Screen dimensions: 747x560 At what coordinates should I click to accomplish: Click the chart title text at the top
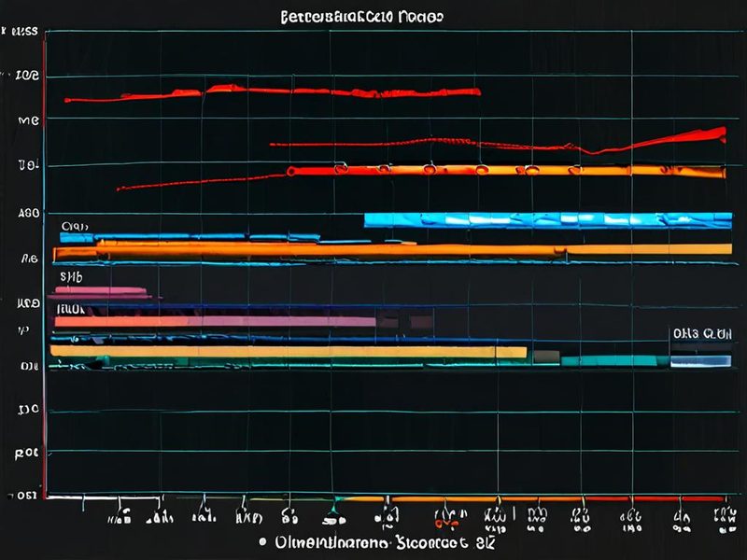362,18
